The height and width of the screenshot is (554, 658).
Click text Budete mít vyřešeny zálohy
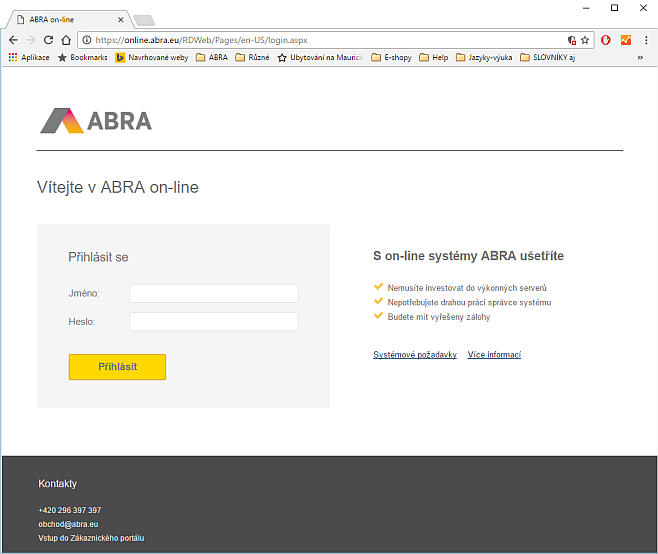tap(439, 317)
